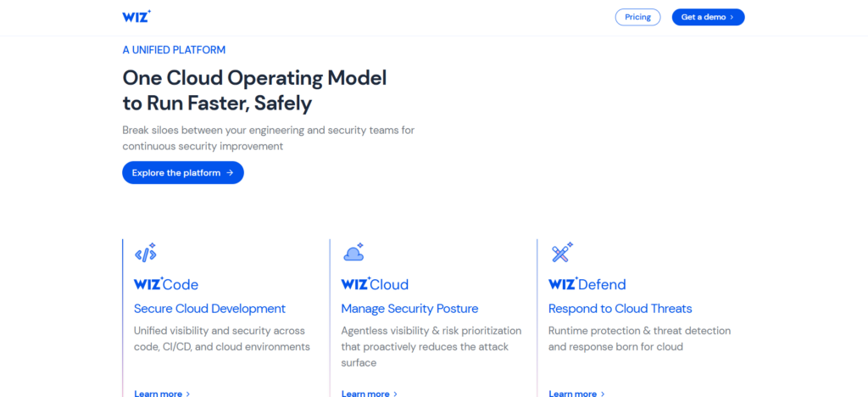Viewport: 868px width, 397px height.
Task: Open the Manage Security Posture heading link
Action: coord(409,309)
